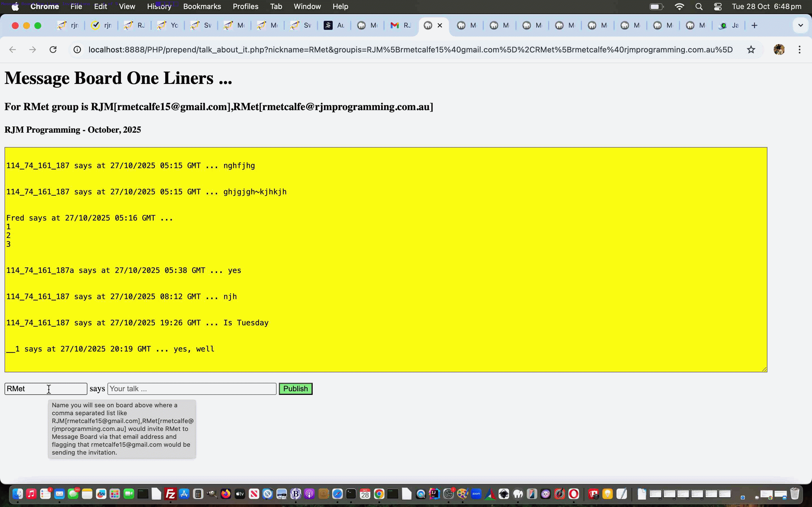Open FileZilla from the dock
The image size is (812, 507).
click(171, 494)
